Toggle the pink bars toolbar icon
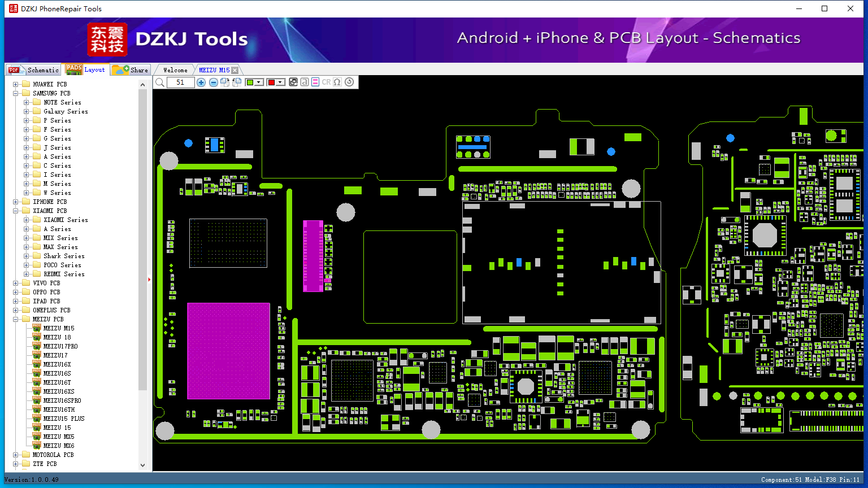This screenshot has width=868, height=488. [315, 82]
